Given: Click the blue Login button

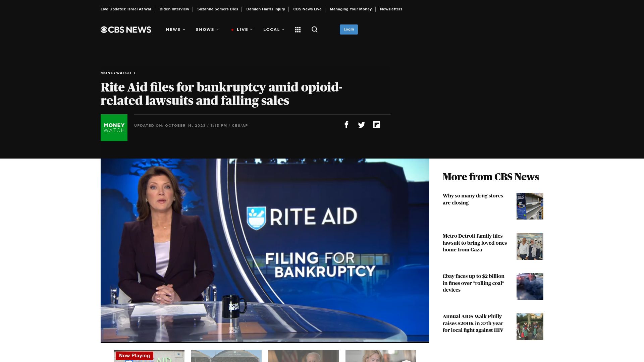Looking at the screenshot, I should [348, 29].
